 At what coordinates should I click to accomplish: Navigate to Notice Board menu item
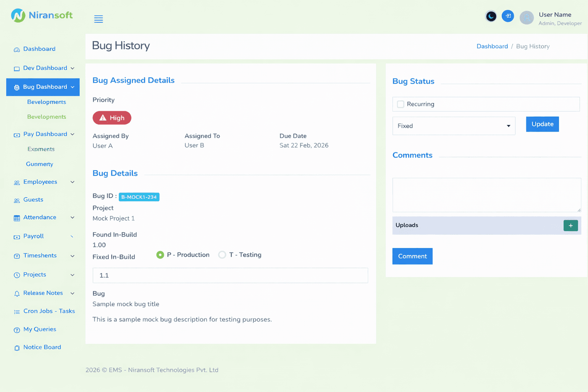tap(41, 347)
